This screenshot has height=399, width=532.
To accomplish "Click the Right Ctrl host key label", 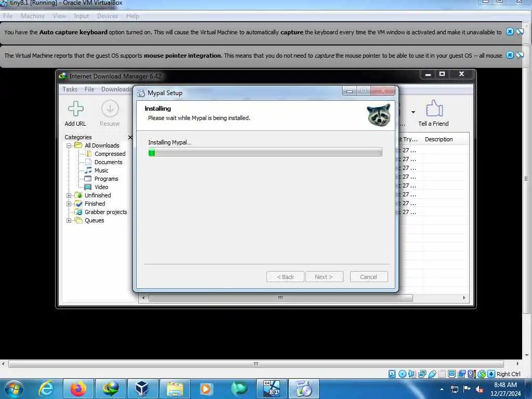I will click(508, 374).
